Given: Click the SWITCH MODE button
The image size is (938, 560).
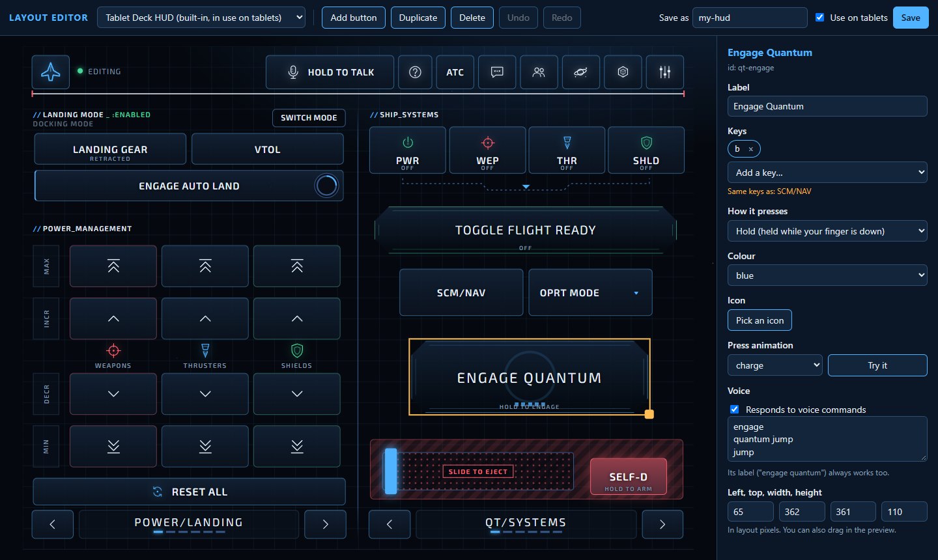Looking at the screenshot, I should (309, 118).
